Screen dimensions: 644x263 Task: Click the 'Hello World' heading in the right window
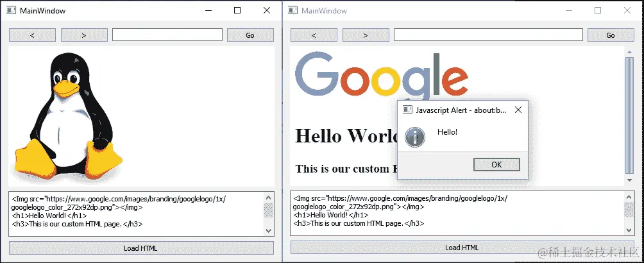coord(346,135)
